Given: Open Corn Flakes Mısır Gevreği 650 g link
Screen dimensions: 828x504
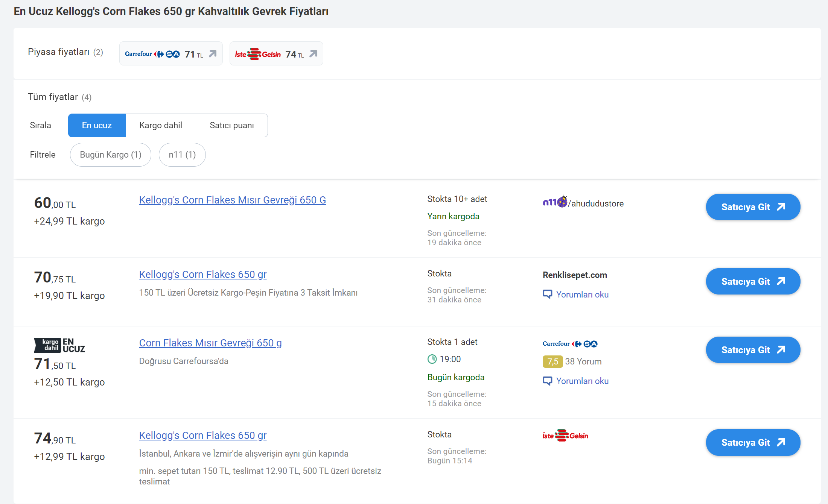Looking at the screenshot, I should pyautogui.click(x=210, y=343).
